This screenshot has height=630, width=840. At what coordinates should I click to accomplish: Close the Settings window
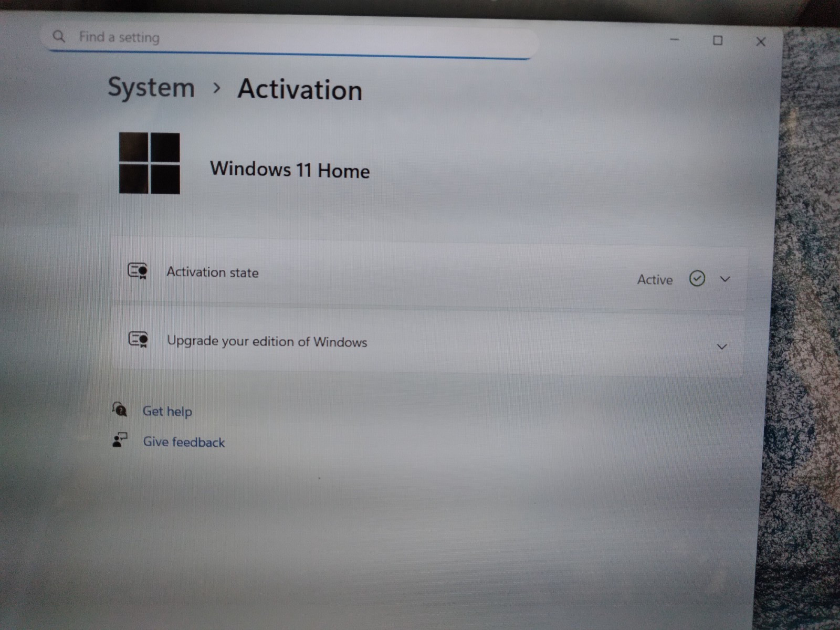tap(761, 41)
